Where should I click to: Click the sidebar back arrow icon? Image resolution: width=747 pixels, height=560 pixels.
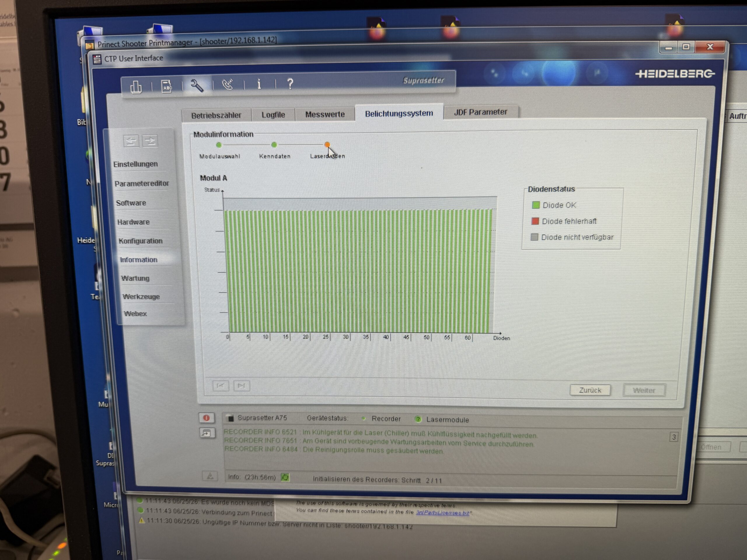131,141
